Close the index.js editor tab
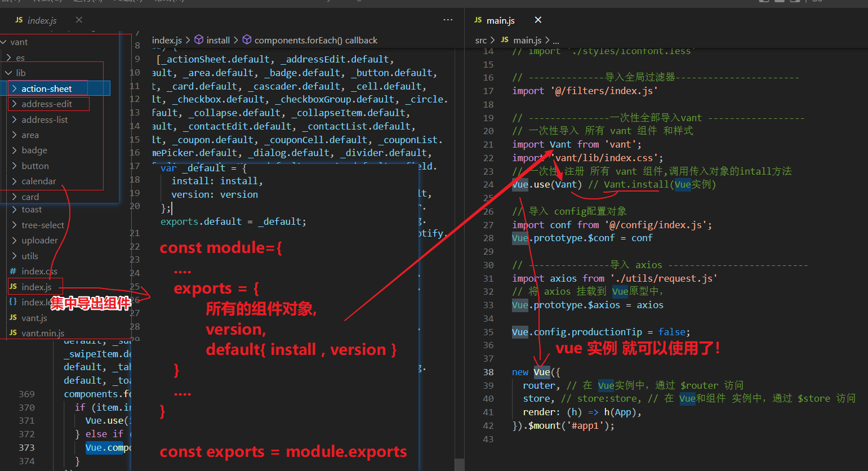The width and height of the screenshot is (868, 471). point(79,20)
